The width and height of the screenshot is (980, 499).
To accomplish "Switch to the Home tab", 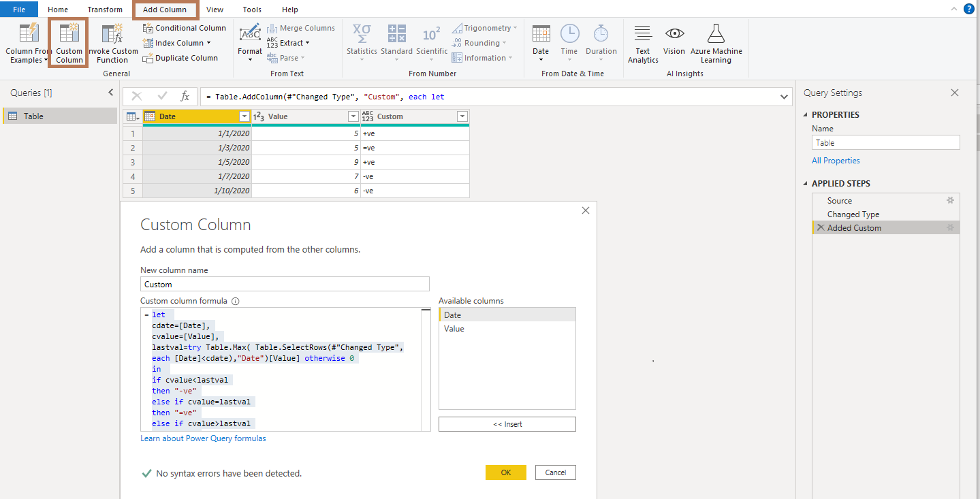I will coord(58,10).
